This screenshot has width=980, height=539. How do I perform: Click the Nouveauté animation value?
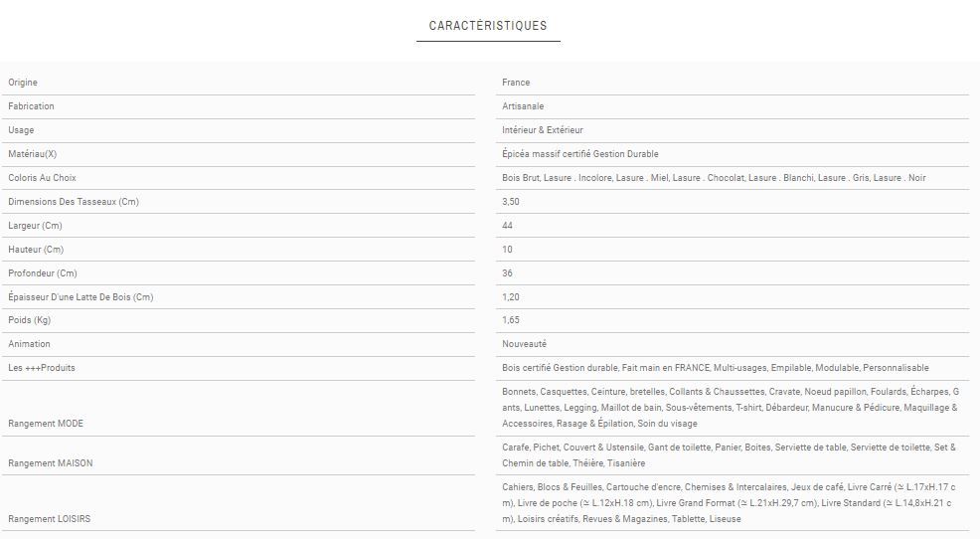tap(525, 344)
